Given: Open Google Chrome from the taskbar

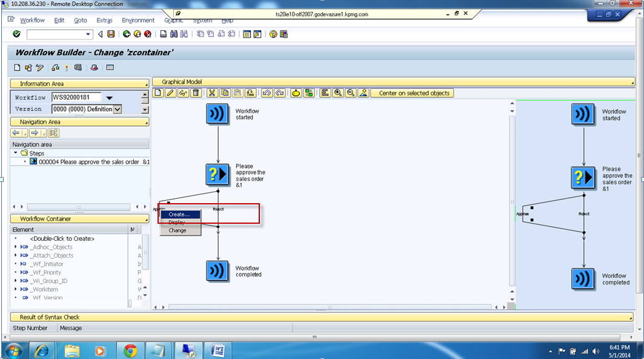Looking at the screenshot, I should click(130, 351).
